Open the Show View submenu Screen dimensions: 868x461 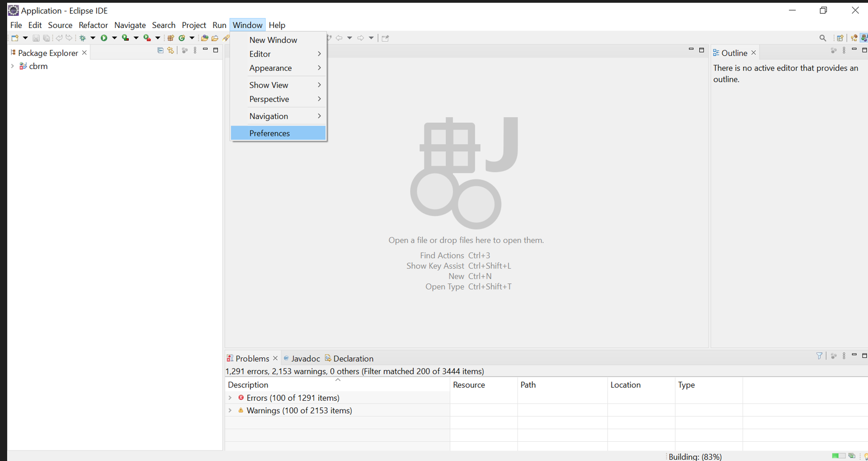(x=278, y=85)
